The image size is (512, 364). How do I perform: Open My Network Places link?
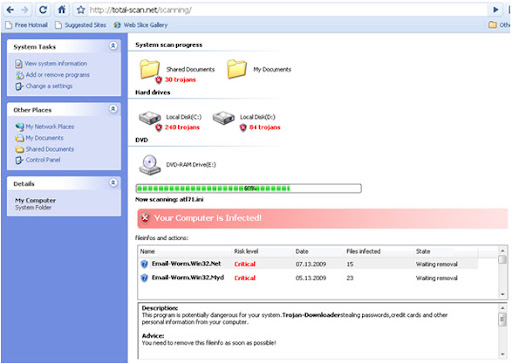(50, 127)
